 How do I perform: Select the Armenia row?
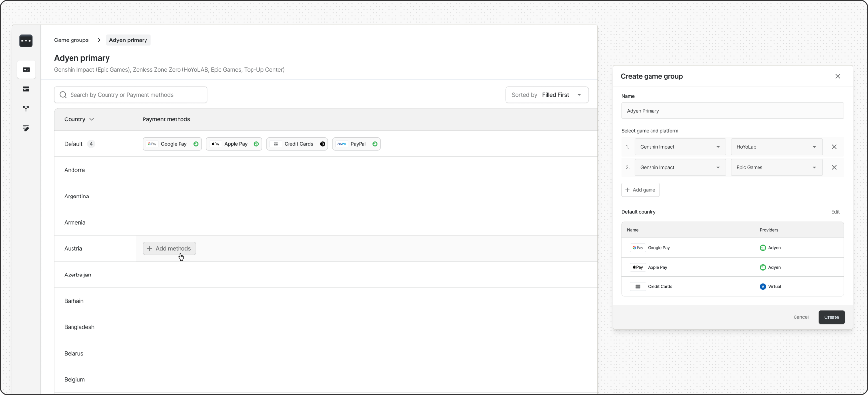tap(325, 222)
